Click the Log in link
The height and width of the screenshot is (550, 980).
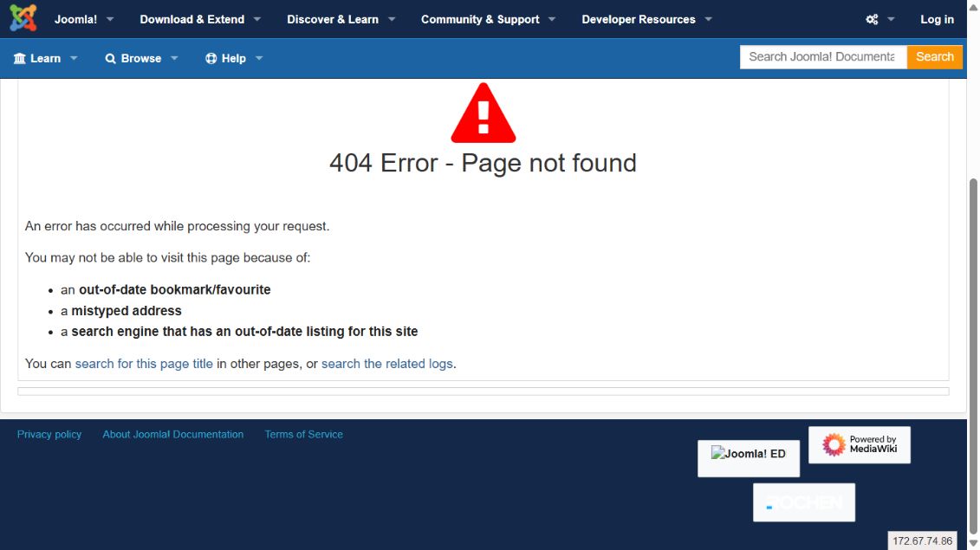click(937, 19)
